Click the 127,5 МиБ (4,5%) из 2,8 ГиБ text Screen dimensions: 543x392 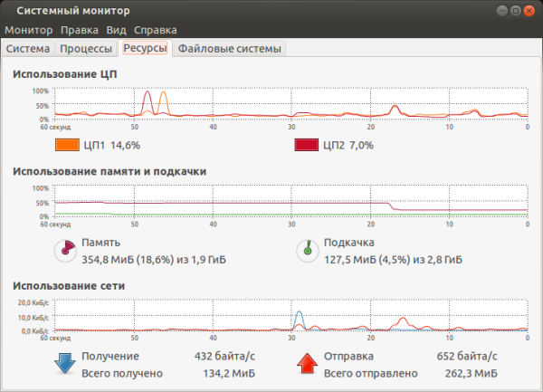pyautogui.click(x=393, y=259)
